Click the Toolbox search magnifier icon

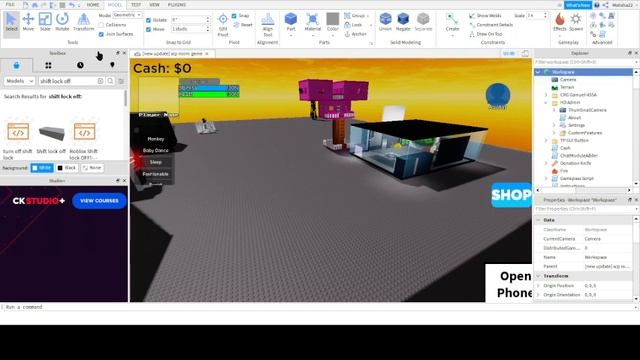click(x=110, y=81)
